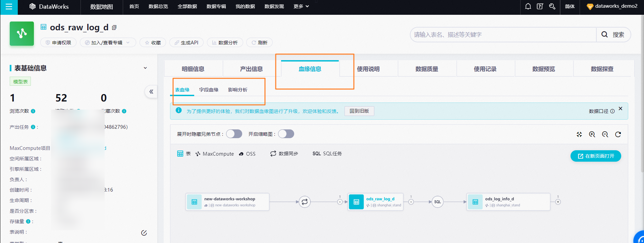Click the 搜索 button
The height and width of the screenshot is (243, 644).
pyautogui.click(x=613, y=35)
